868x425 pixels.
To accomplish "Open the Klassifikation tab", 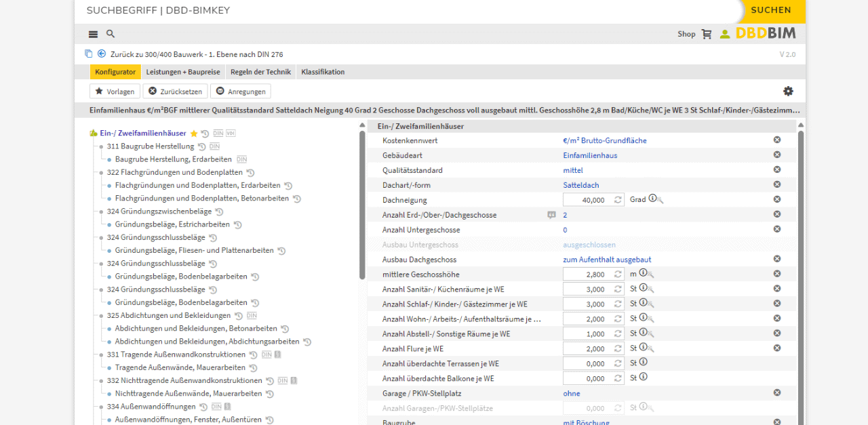I will [323, 72].
